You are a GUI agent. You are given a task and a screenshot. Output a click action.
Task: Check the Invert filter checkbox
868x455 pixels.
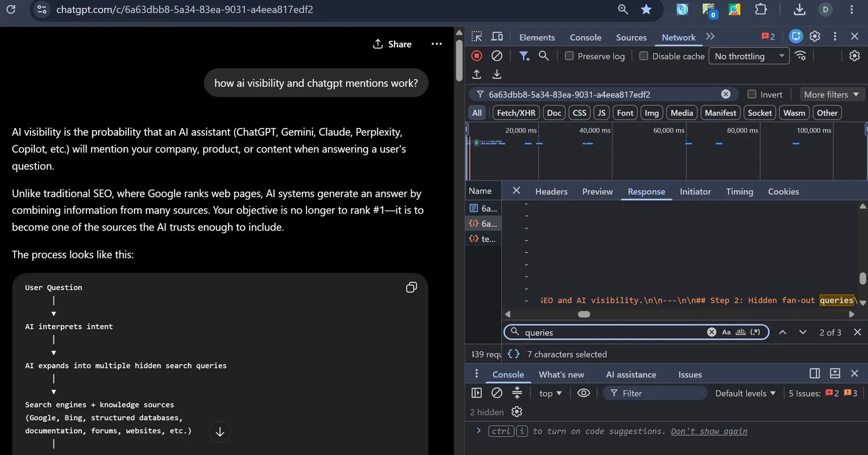(x=752, y=94)
